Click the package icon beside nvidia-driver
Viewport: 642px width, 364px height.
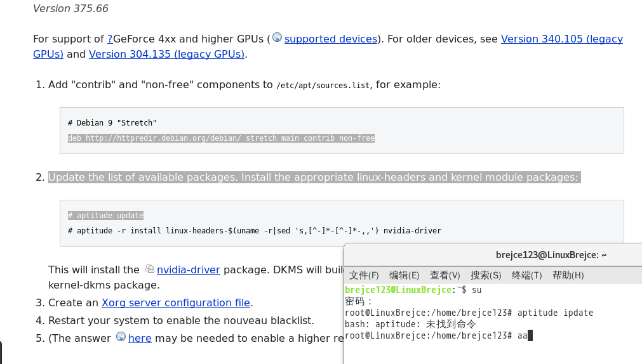click(x=150, y=268)
